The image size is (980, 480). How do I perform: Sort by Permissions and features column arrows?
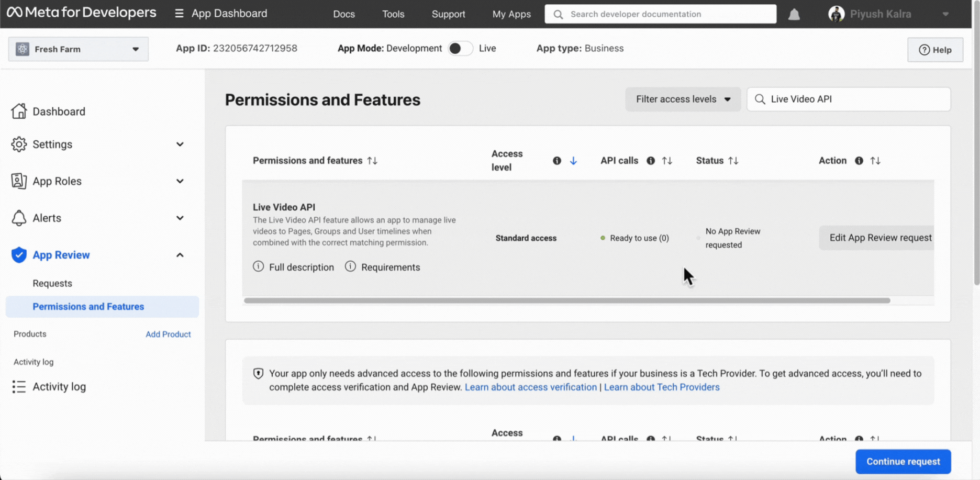click(372, 161)
